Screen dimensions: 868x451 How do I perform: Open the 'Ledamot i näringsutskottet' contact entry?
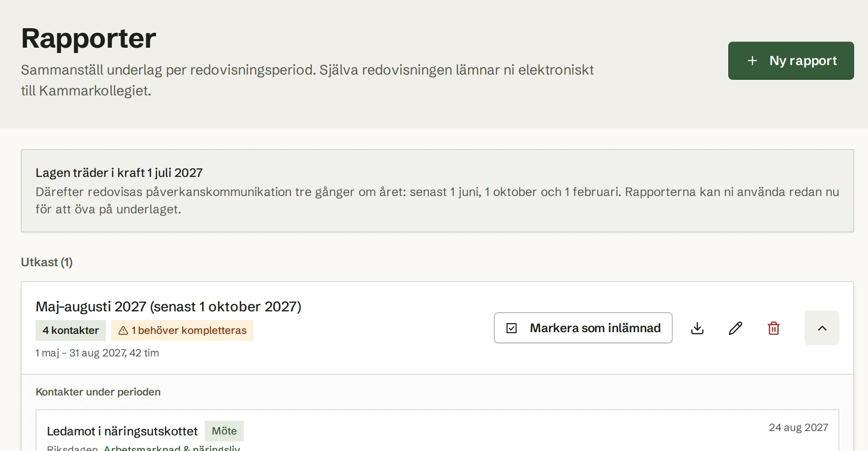[122, 431]
